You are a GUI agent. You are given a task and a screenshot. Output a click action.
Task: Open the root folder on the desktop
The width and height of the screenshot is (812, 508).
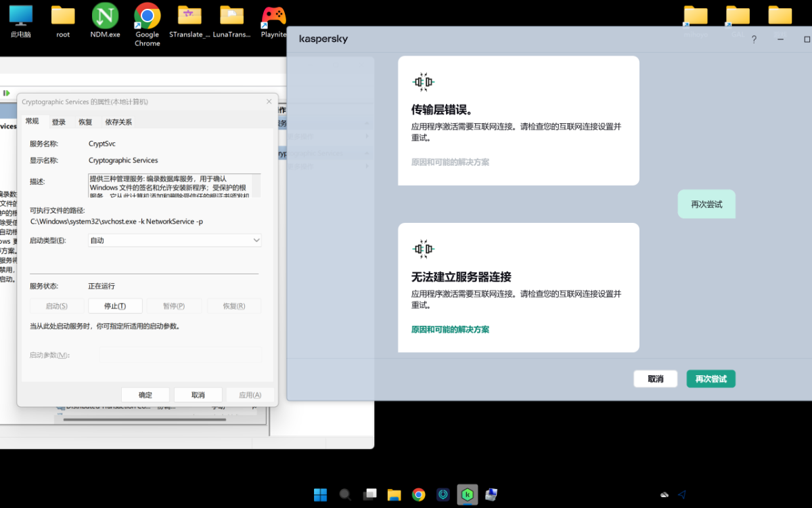(63, 22)
